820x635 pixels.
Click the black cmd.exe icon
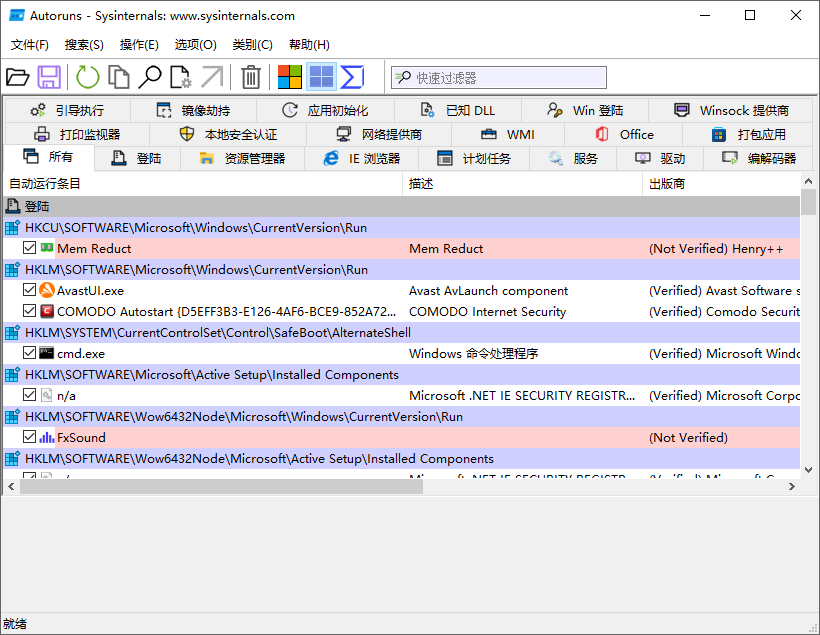click(x=47, y=353)
